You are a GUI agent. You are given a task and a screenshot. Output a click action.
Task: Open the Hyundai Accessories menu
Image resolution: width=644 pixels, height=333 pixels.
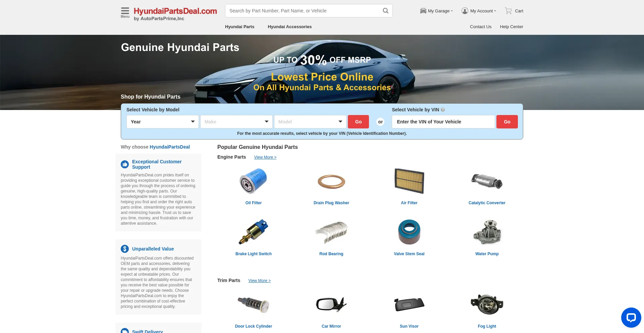pyautogui.click(x=289, y=26)
